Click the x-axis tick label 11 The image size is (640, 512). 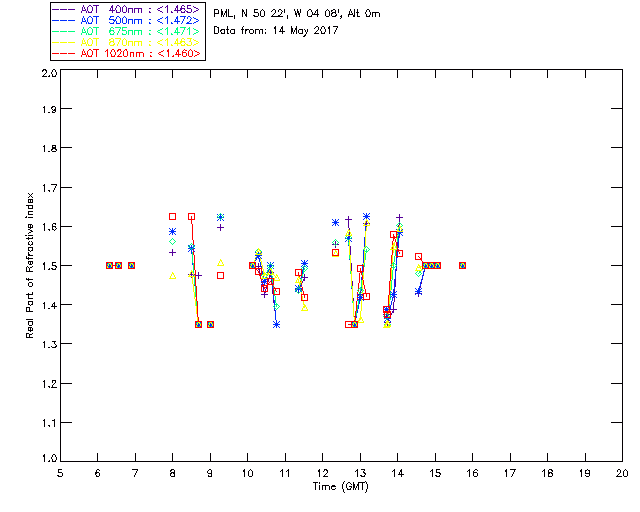click(x=285, y=473)
